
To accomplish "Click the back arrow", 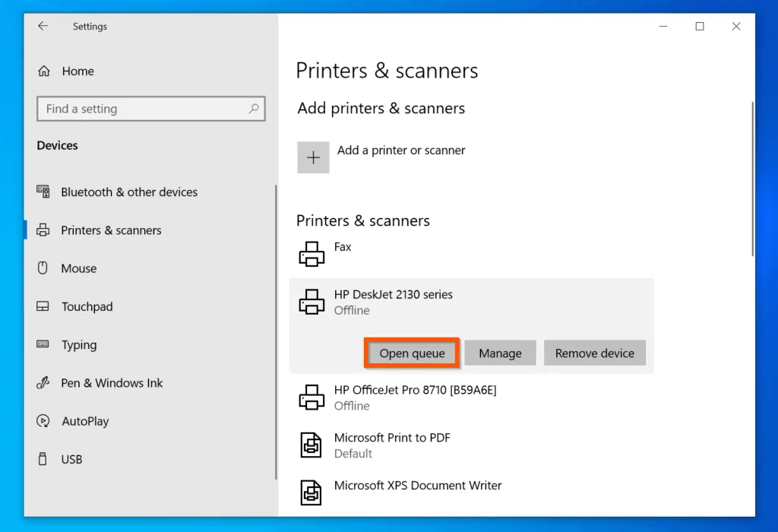I will point(43,26).
